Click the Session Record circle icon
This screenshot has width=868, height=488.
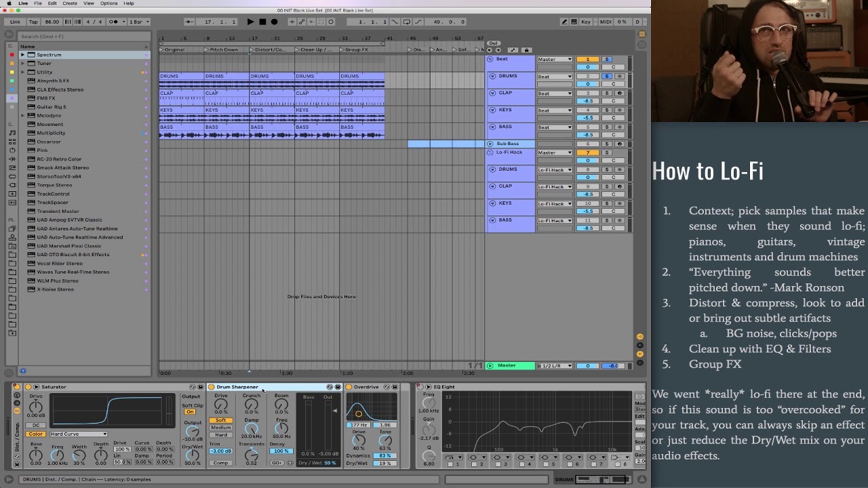point(331,22)
